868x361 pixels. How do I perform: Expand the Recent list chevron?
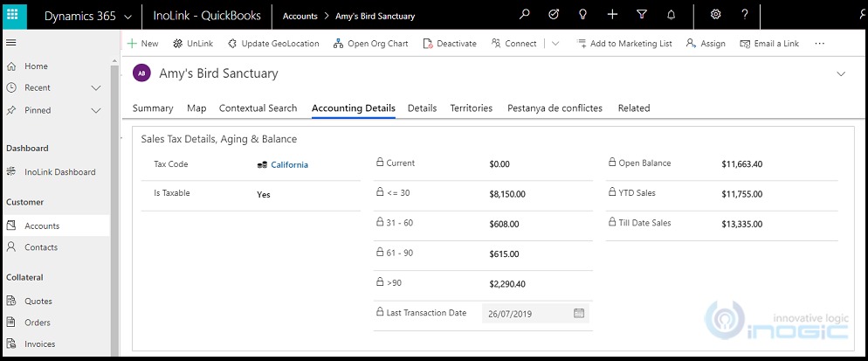[x=96, y=87]
